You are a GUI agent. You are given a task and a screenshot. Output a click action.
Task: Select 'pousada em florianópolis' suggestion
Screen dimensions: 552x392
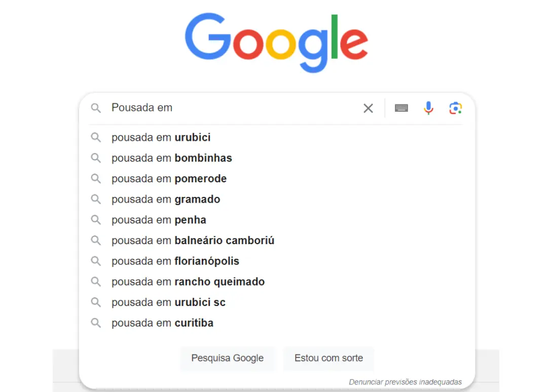pyautogui.click(x=175, y=261)
